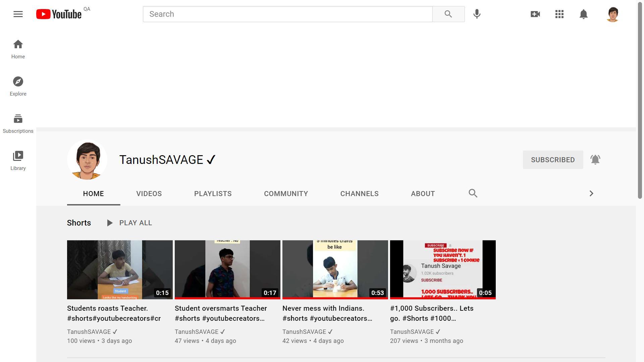
Task: Expand more tabs with right chevron
Action: pos(591,193)
